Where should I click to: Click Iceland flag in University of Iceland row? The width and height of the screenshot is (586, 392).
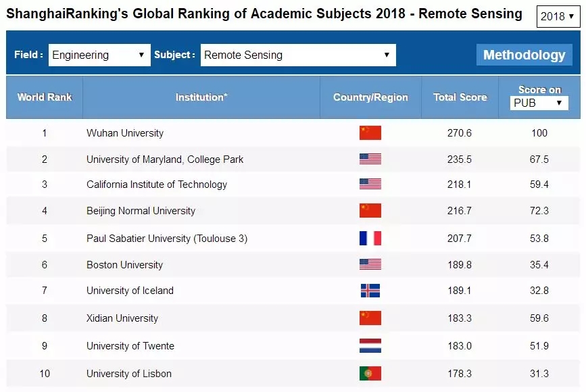(370, 291)
